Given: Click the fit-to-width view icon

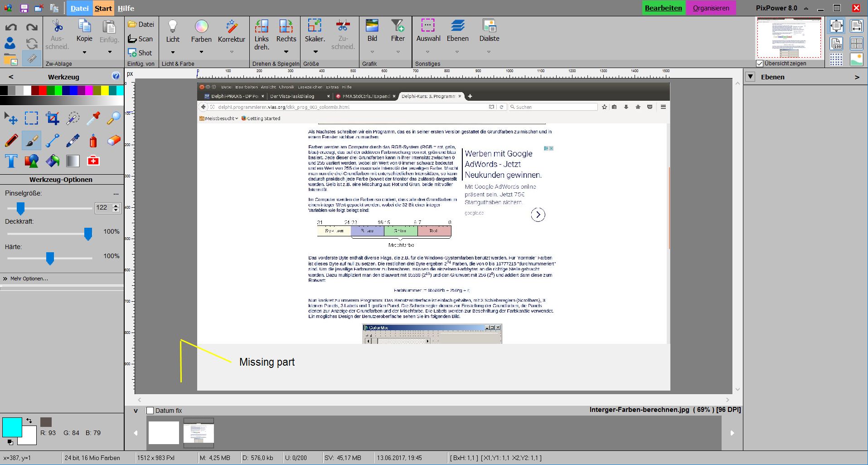Looking at the screenshot, I should coord(856,26).
